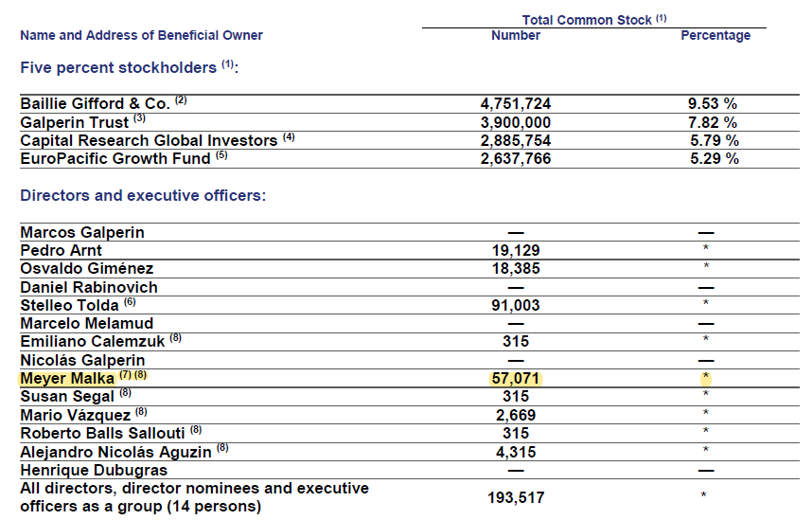Click Name and Address of Beneficial Owner header
This screenshot has height=520, width=812.
point(141,35)
